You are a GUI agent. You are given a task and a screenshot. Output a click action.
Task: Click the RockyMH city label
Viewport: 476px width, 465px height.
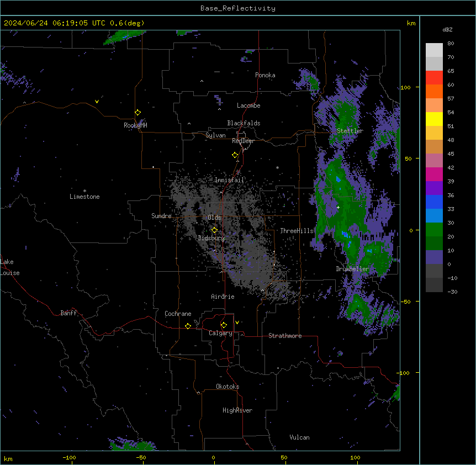pyautogui.click(x=135, y=125)
